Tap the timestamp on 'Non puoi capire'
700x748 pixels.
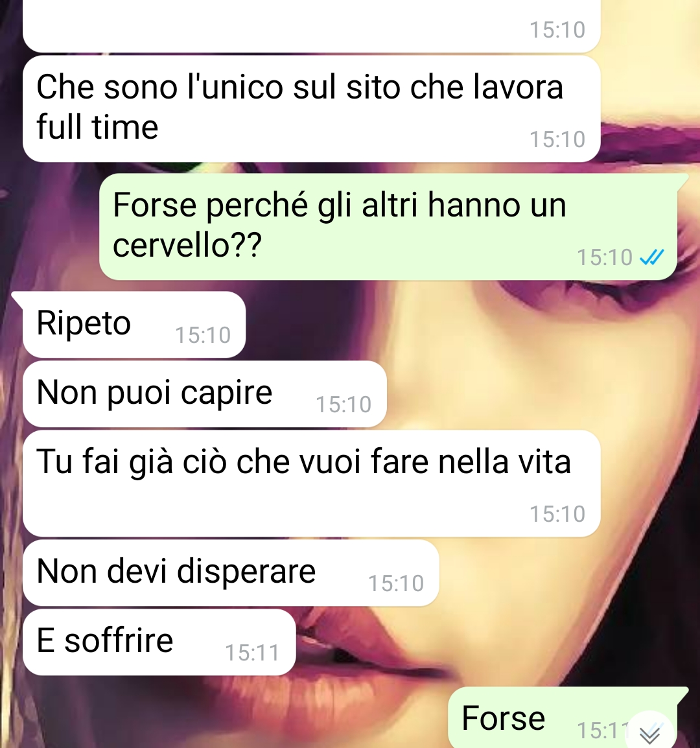click(344, 404)
